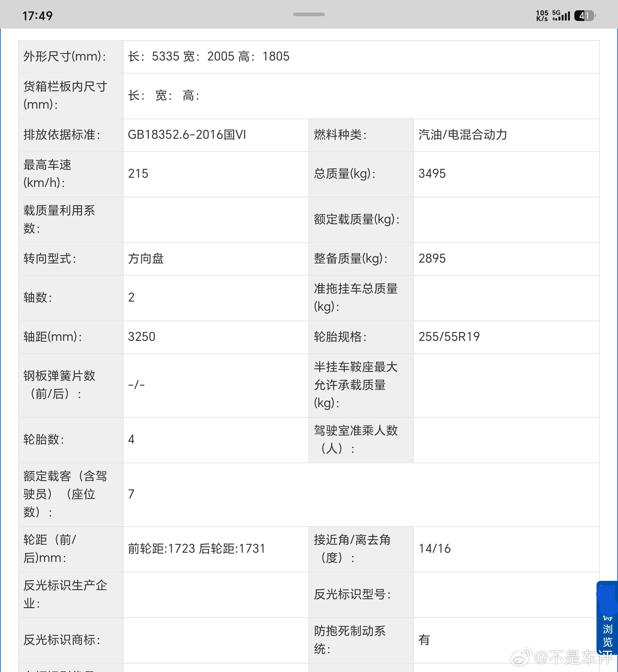
Task: Select the 驾驶室准乘人数(人) label
Action: click(x=356, y=440)
